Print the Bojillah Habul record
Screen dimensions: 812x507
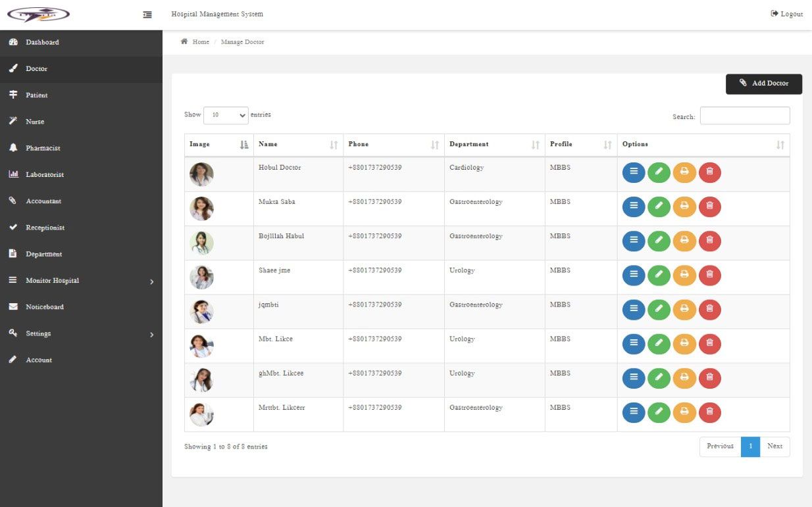[684, 241]
